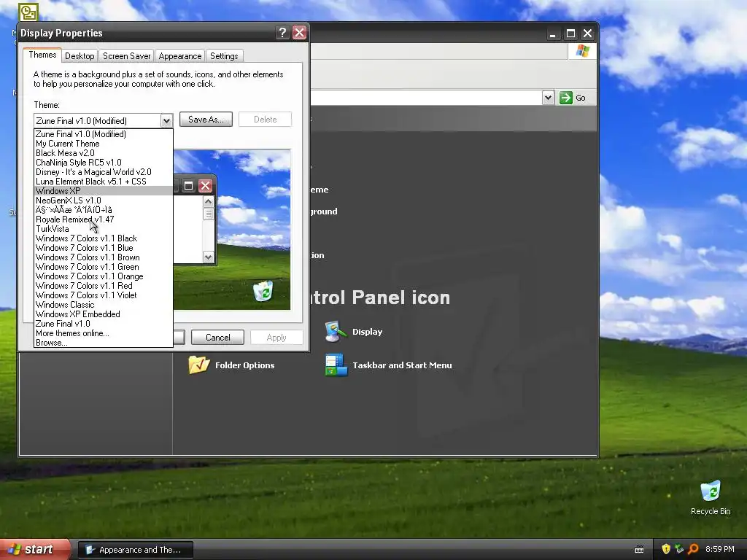The height and width of the screenshot is (560, 747).
Task: Select the TurkVista theme
Action: click(104, 228)
